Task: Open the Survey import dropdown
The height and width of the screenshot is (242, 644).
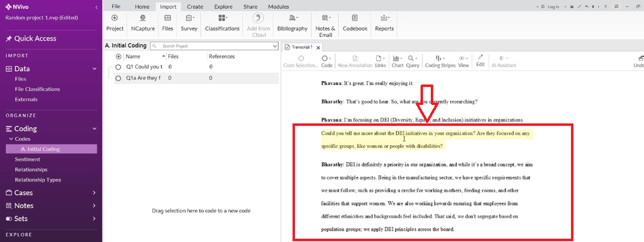Action: click(x=189, y=23)
